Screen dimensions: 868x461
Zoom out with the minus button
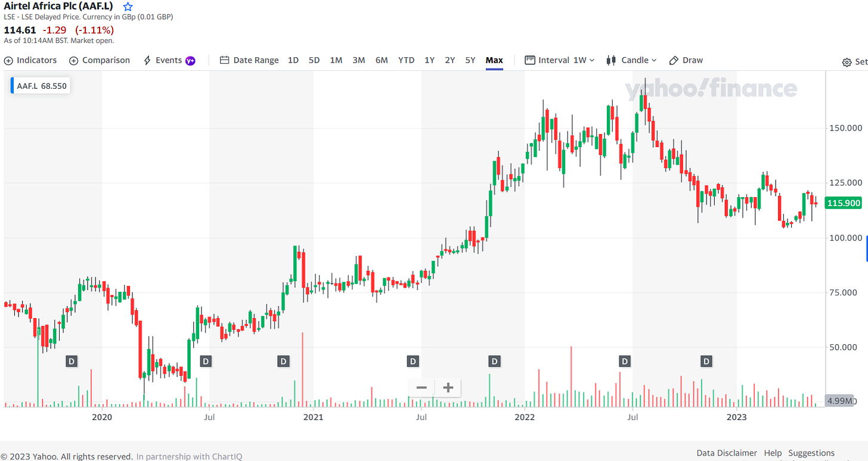[x=421, y=388]
